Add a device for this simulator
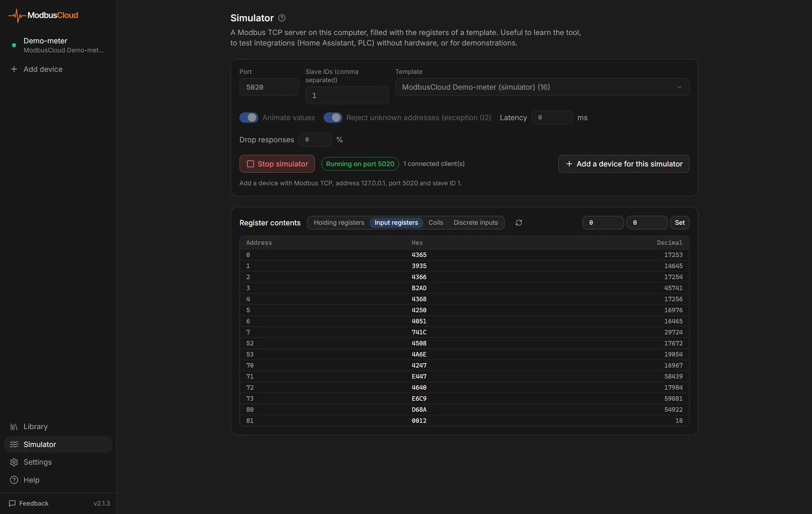812x514 pixels. 624,164
